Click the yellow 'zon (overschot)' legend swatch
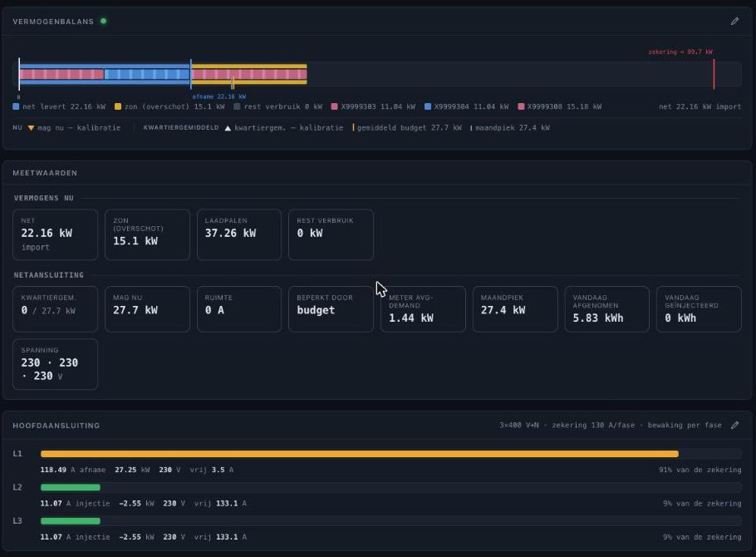The width and height of the screenshot is (756, 557). tap(118, 106)
